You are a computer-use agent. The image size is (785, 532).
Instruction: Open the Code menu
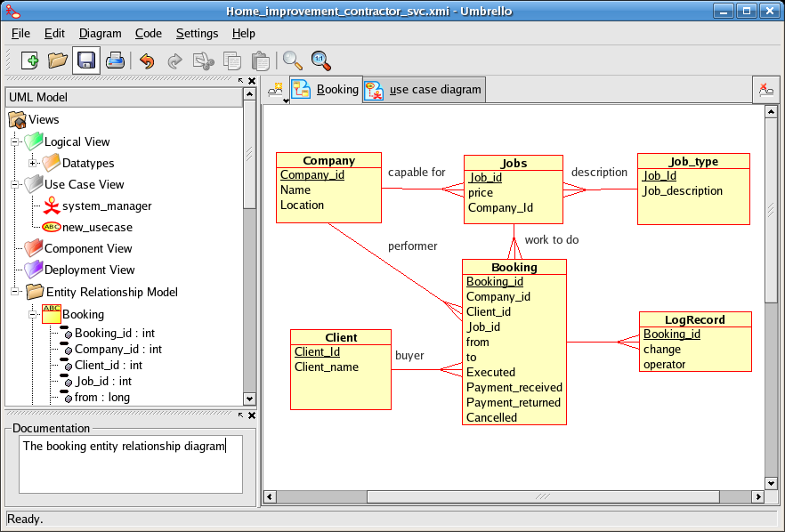click(x=148, y=34)
